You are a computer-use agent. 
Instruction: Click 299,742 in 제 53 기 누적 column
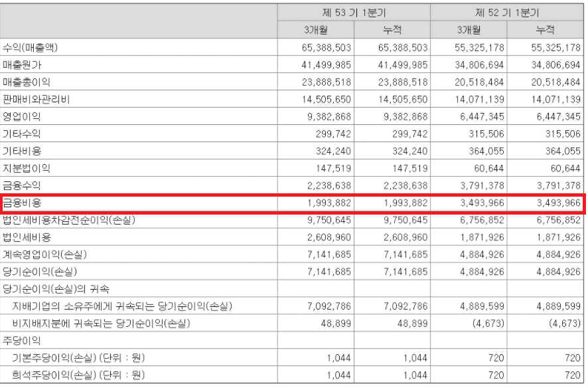410,134
